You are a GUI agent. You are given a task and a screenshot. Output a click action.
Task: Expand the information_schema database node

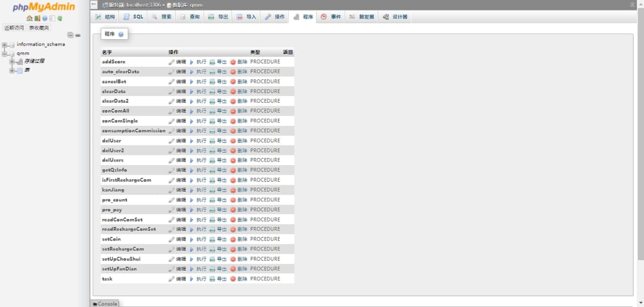click(5, 45)
